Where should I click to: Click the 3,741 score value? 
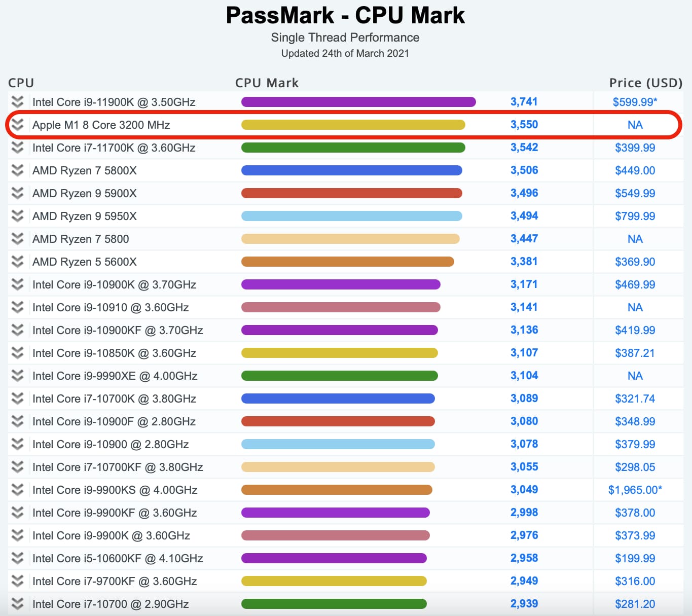coord(524,101)
